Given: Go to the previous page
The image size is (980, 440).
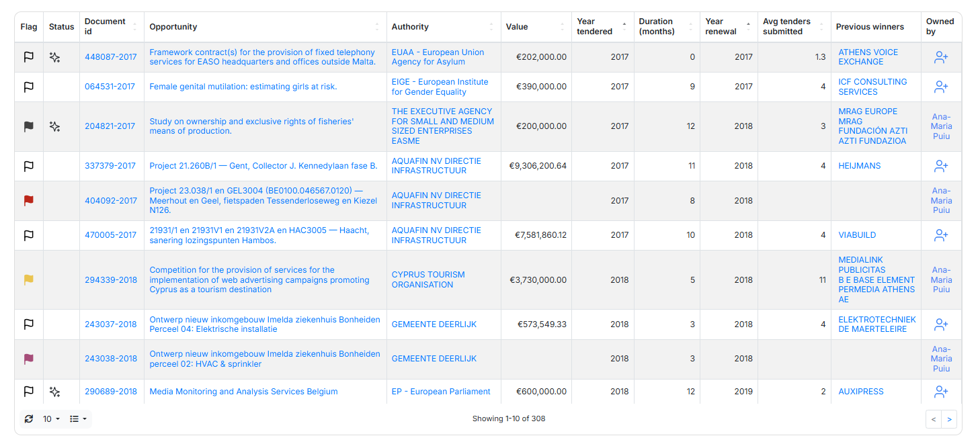Looking at the screenshot, I should 934,419.
